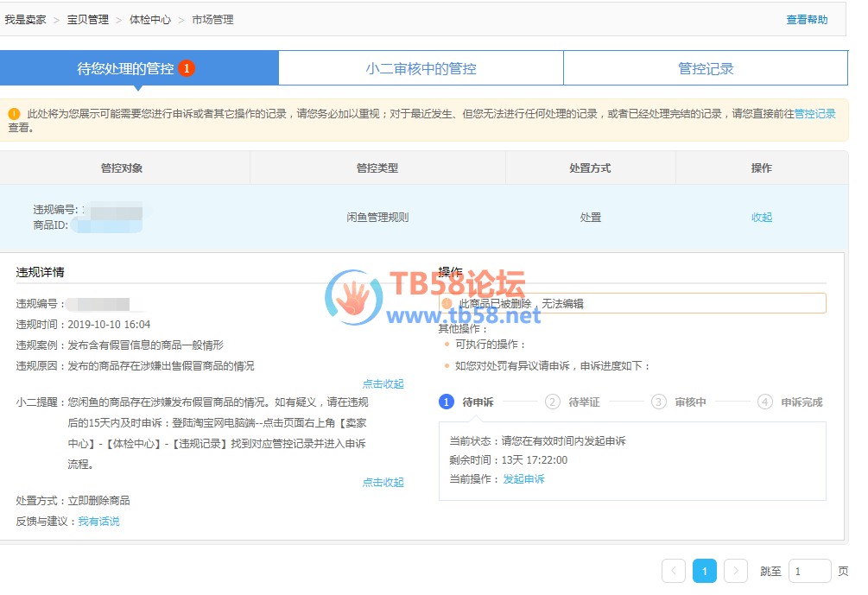Collapse 违规原因 text with 点击收起
The image size is (868, 595).
click(x=383, y=384)
